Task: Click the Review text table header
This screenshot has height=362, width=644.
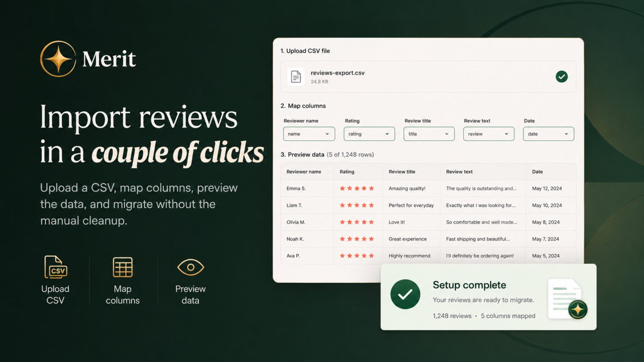Action: click(x=459, y=172)
